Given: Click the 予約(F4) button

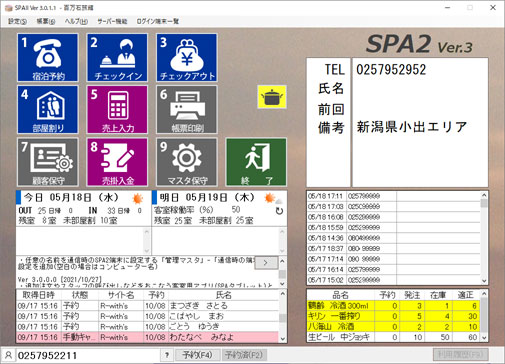Looking at the screenshot, I should [197, 355].
